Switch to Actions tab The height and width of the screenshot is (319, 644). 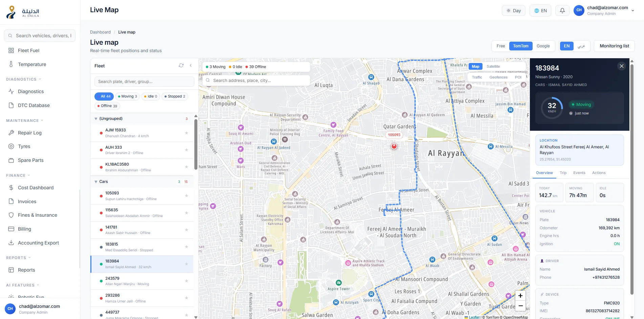599,173
